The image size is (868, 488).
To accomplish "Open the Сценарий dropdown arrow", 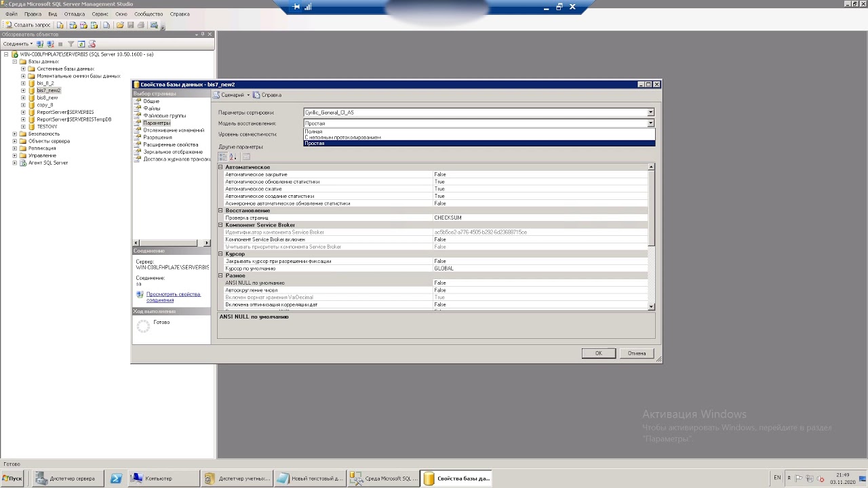I will click(248, 95).
